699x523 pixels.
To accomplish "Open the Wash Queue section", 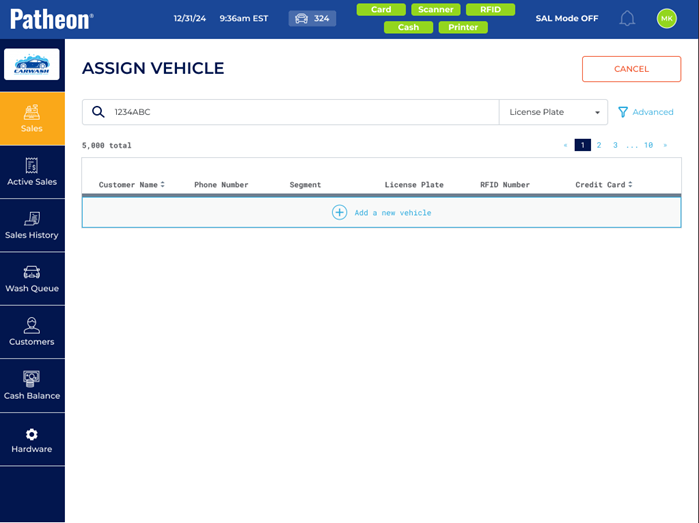I will coord(32,279).
